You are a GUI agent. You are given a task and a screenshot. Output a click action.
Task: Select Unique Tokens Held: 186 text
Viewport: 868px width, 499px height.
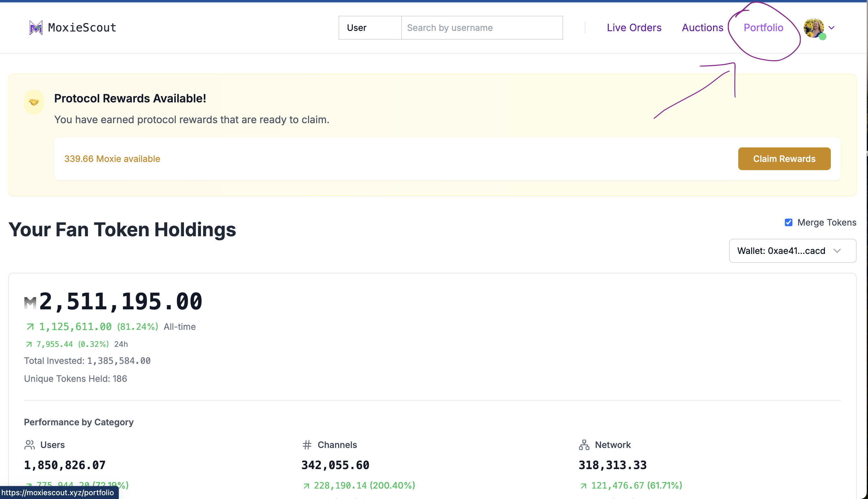tap(75, 378)
